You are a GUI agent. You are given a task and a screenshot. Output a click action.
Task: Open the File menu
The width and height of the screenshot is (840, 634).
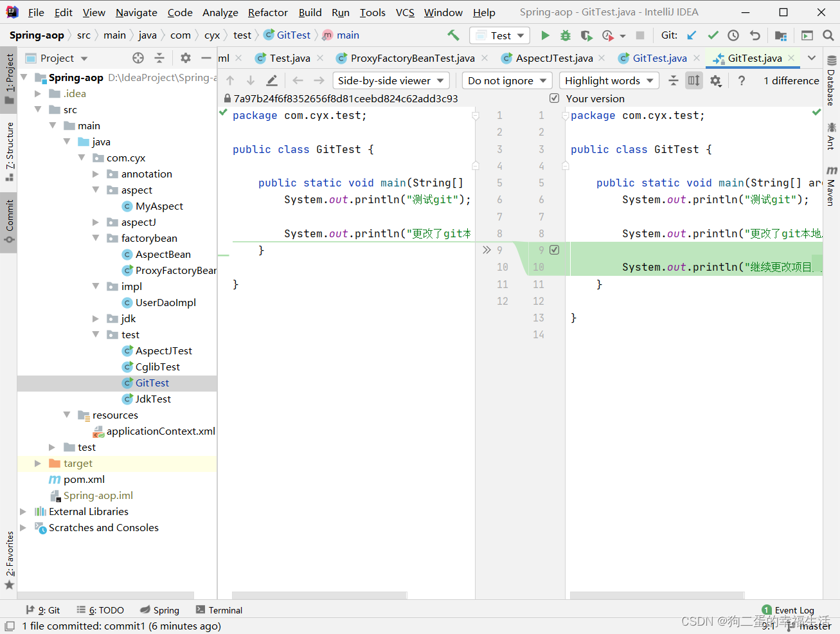click(36, 12)
